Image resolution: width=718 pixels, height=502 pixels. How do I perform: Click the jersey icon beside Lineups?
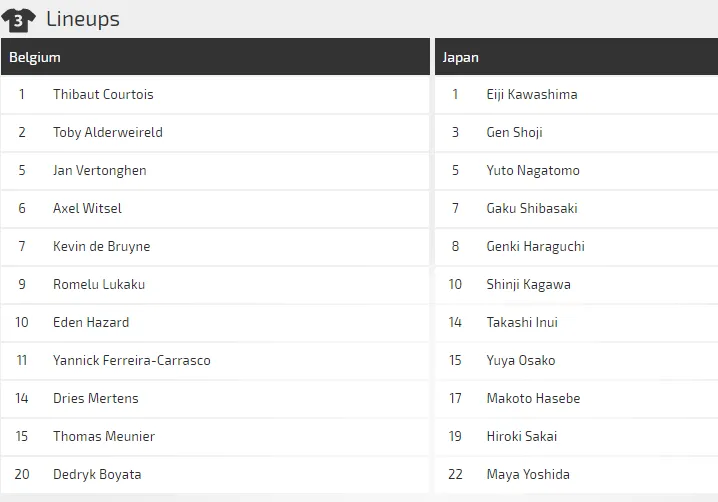pyautogui.click(x=19, y=19)
